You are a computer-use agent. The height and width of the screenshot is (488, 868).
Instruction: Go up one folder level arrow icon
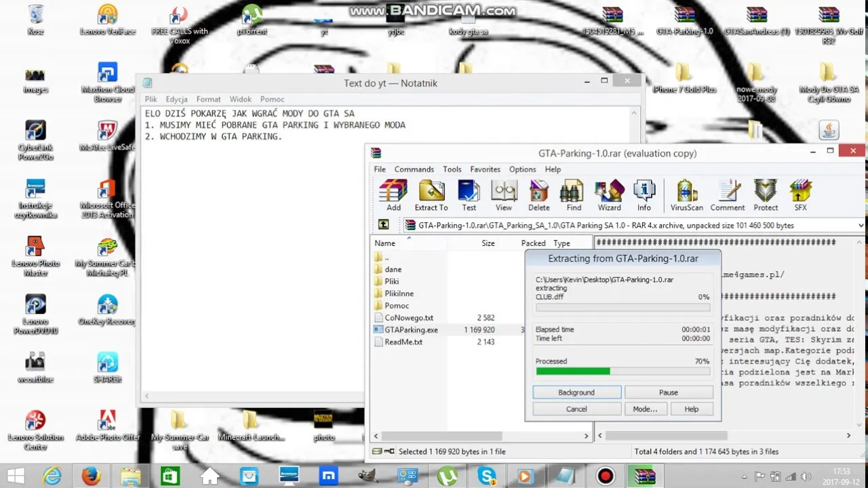click(x=384, y=225)
